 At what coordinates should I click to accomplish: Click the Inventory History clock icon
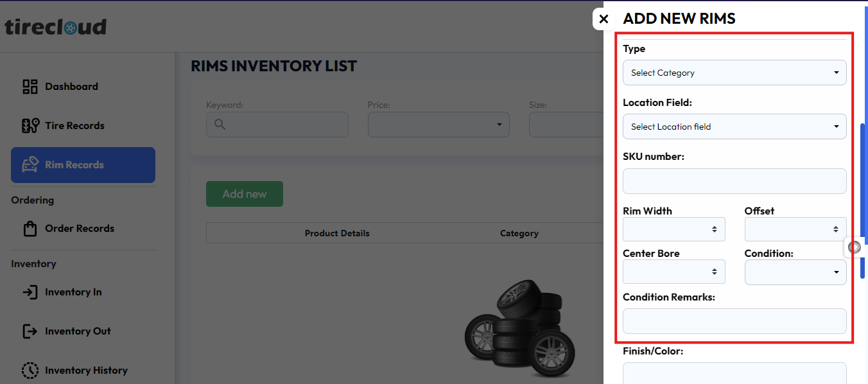(x=30, y=371)
